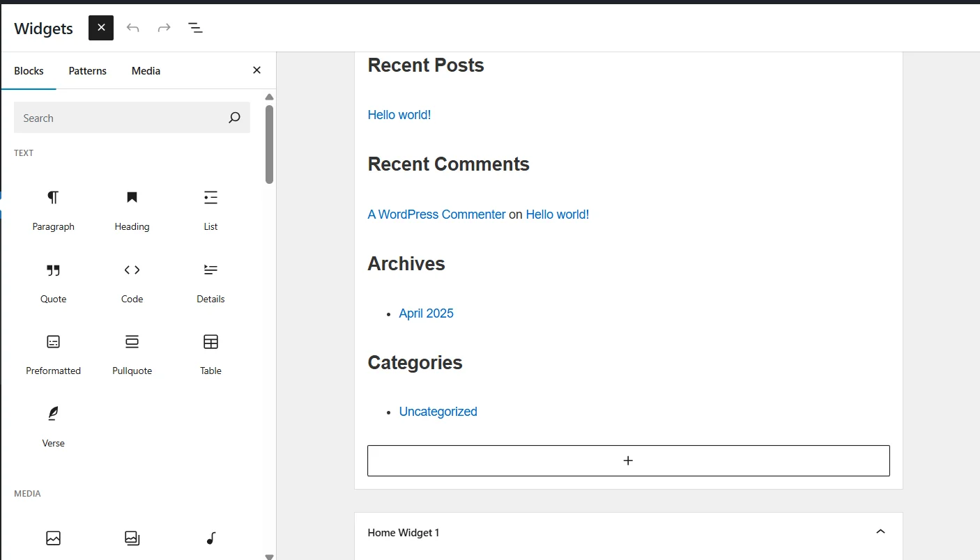Screen dimensions: 980x560
Task: Collapse the Home Widget 1 area
Action: pos(880,532)
